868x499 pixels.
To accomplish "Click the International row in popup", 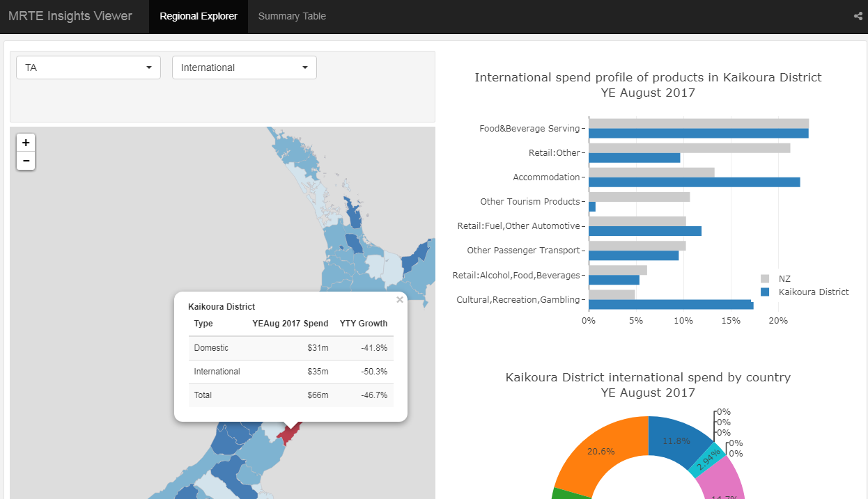I will pyautogui.click(x=290, y=372).
